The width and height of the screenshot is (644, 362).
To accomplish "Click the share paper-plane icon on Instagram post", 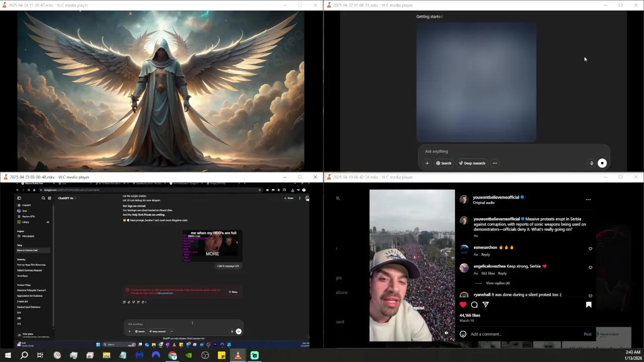I will [x=486, y=304].
